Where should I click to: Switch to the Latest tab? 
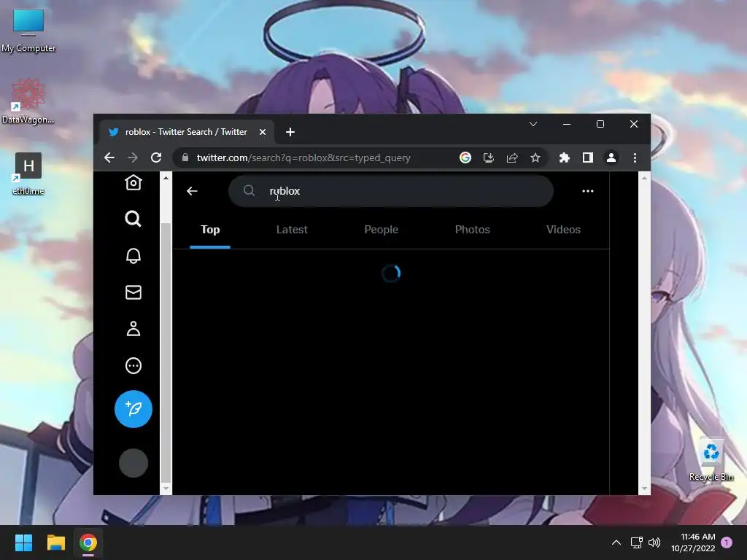(292, 230)
